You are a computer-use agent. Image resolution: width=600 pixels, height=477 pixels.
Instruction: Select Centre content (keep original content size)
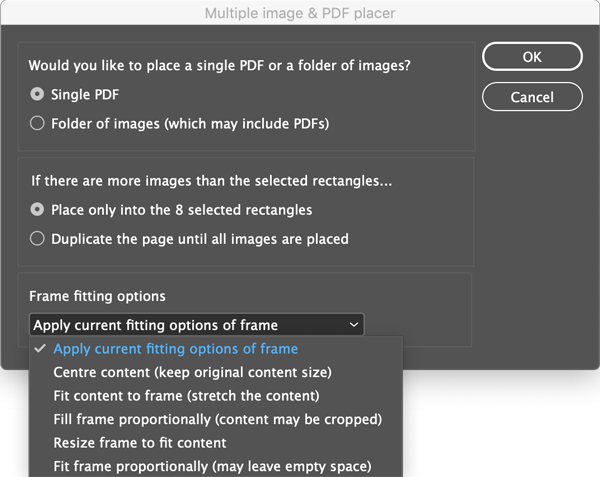point(192,372)
